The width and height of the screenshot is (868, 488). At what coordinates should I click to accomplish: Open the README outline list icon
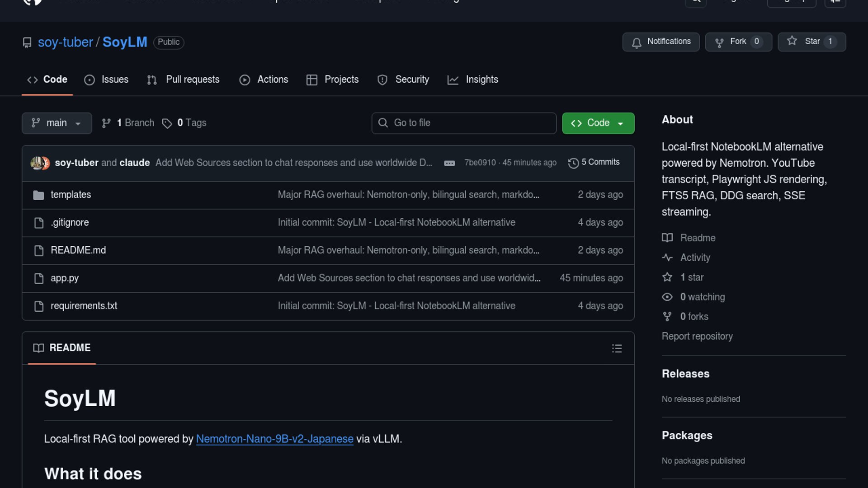tap(617, 348)
